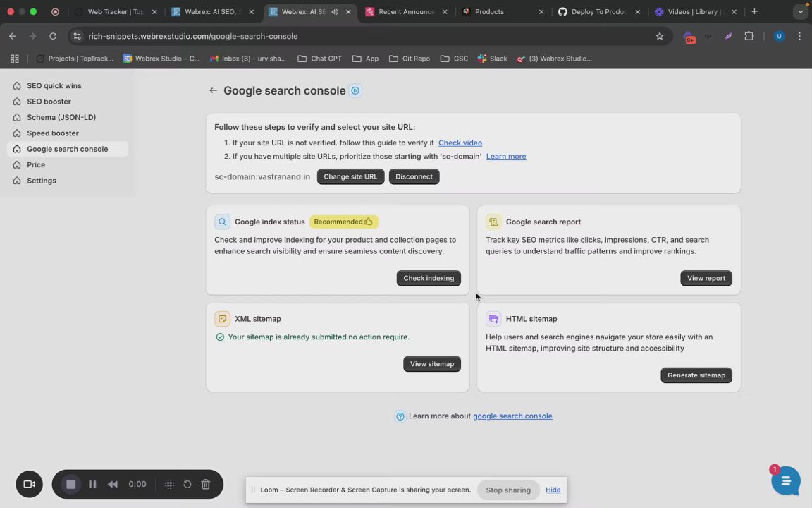The width and height of the screenshot is (812, 508).
Task: Click the Check indexing button
Action: click(x=429, y=279)
